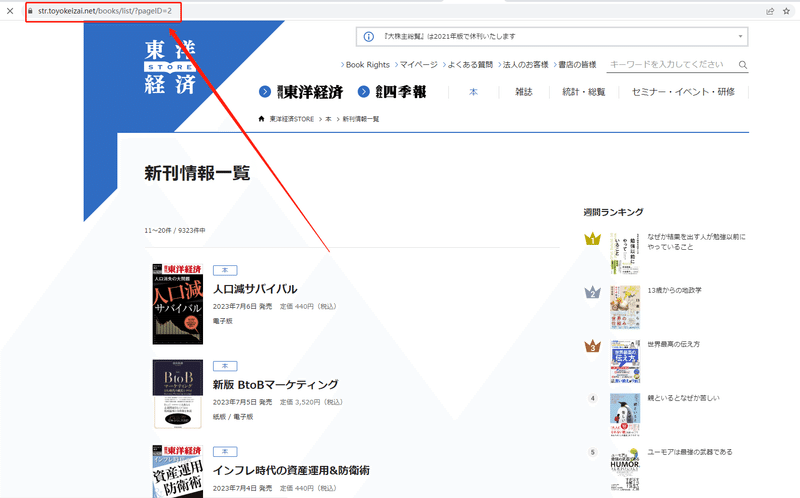Open the 書店の皆様 link

pyautogui.click(x=577, y=65)
